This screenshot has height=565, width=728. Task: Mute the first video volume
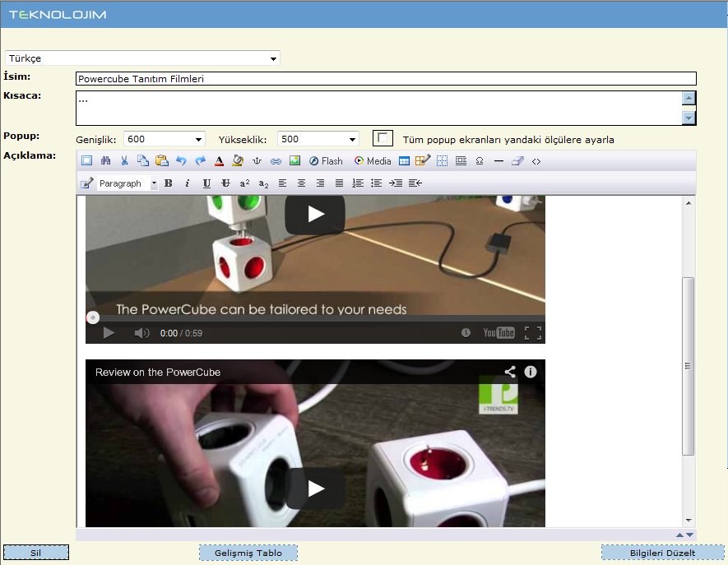[141, 333]
